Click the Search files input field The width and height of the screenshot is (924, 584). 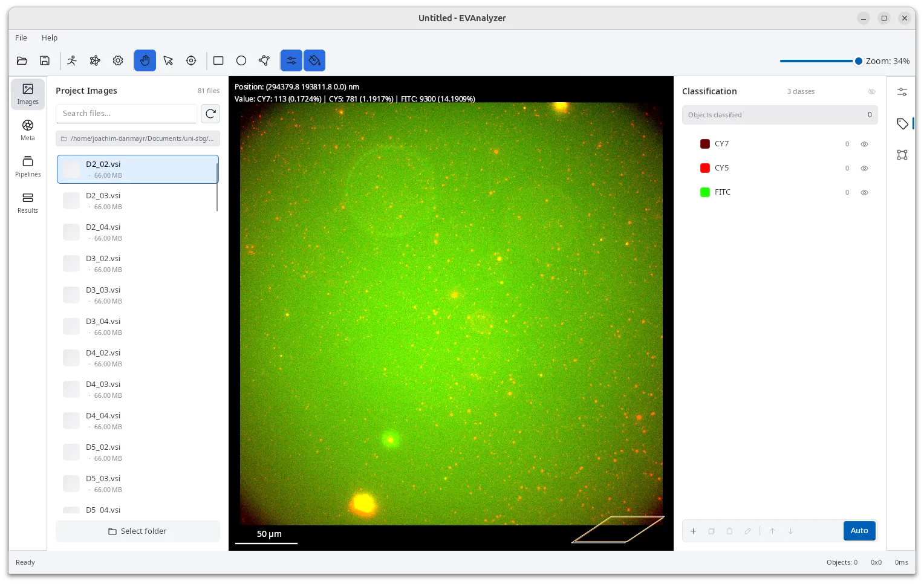point(126,114)
